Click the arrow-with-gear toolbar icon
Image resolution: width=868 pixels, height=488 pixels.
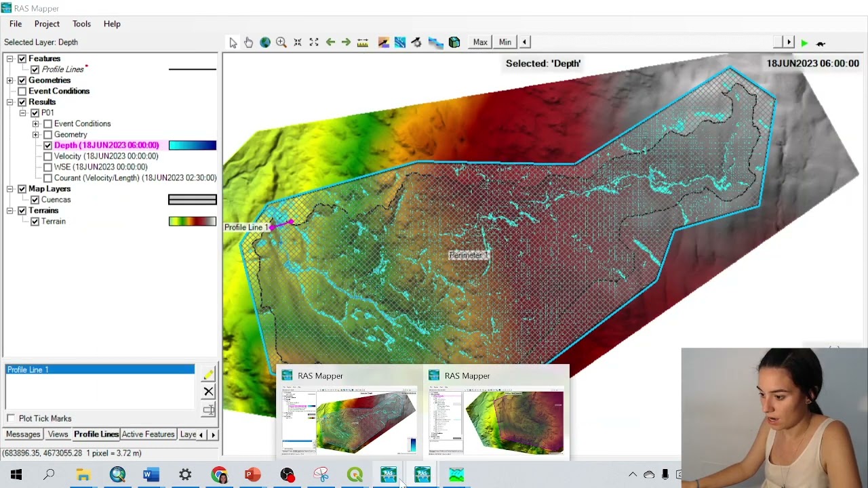pos(416,43)
